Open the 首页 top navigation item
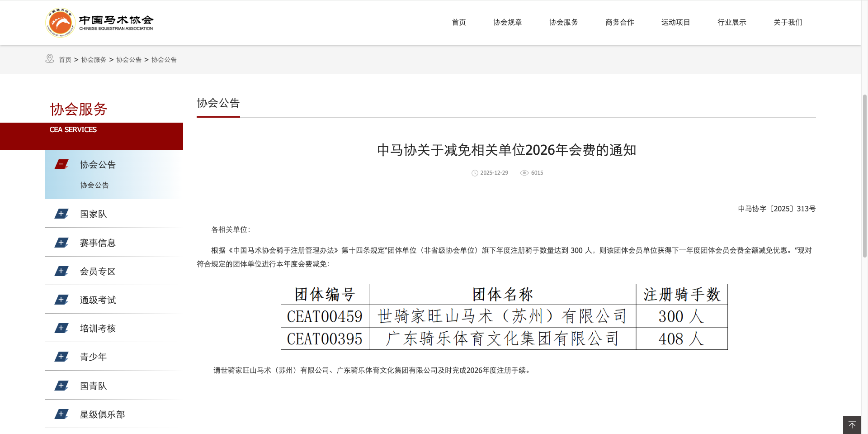 459,22
